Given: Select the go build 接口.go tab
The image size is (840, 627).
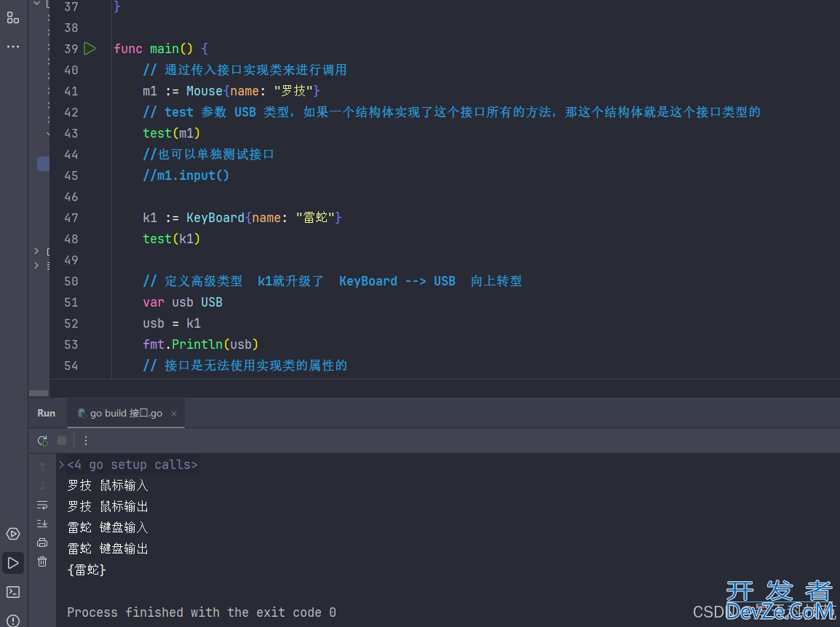Looking at the screenshot, I should [x=126, y=413].
